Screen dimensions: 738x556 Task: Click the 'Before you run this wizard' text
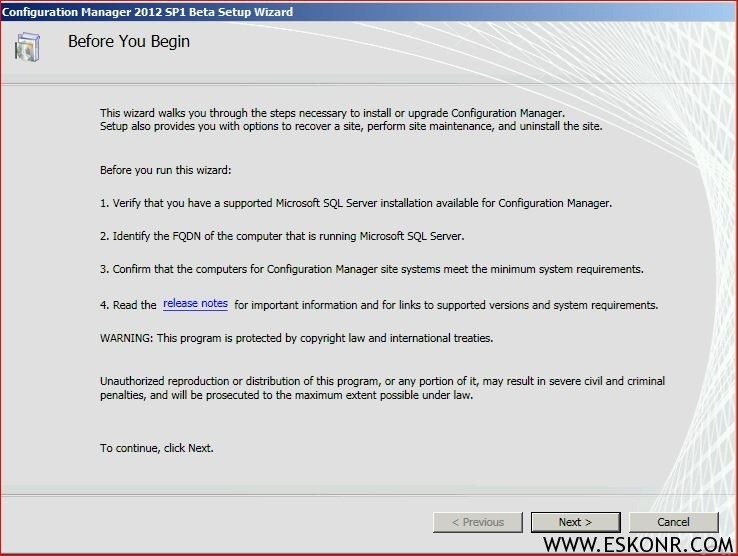tap(165, 170)
